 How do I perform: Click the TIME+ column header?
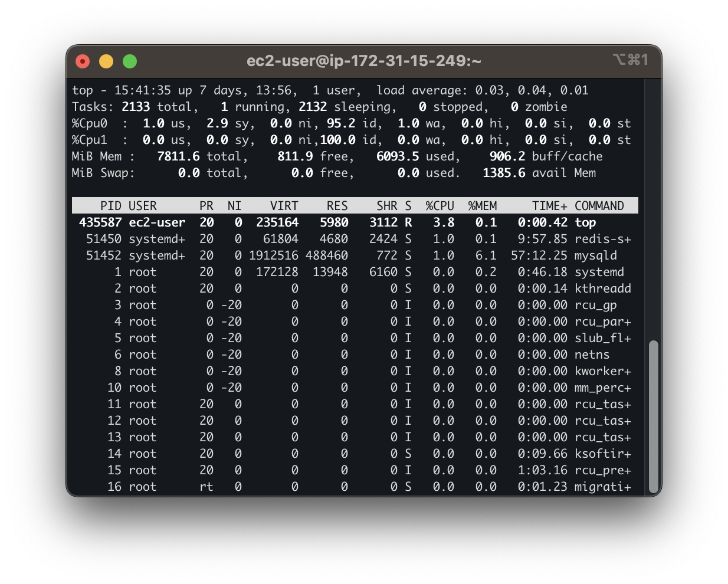[549, 205]
